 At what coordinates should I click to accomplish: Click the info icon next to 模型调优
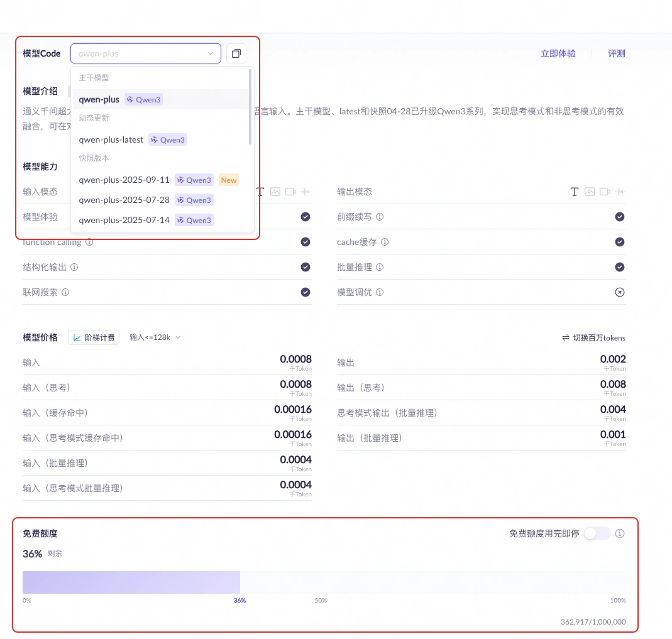point(380,292)
